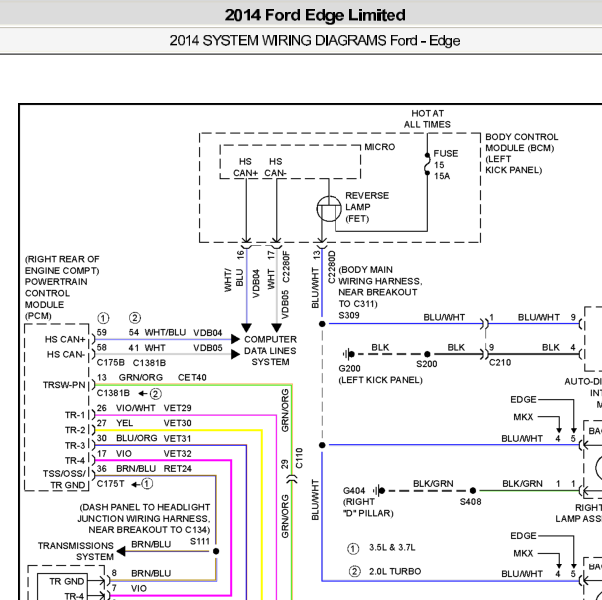Image resolution: width=602 pixels, height=600 pixels.
Task: Click the G200 ground symbol
Action: (349, 354)
